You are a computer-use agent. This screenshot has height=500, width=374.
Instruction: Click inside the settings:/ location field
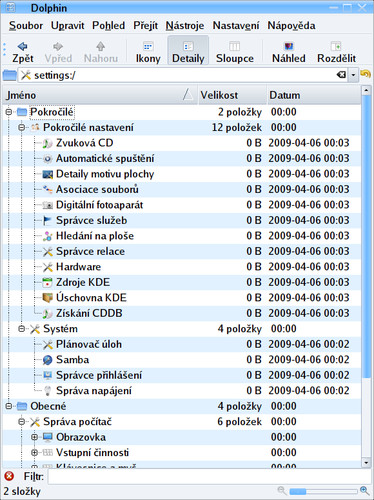(x=183, y=75)
